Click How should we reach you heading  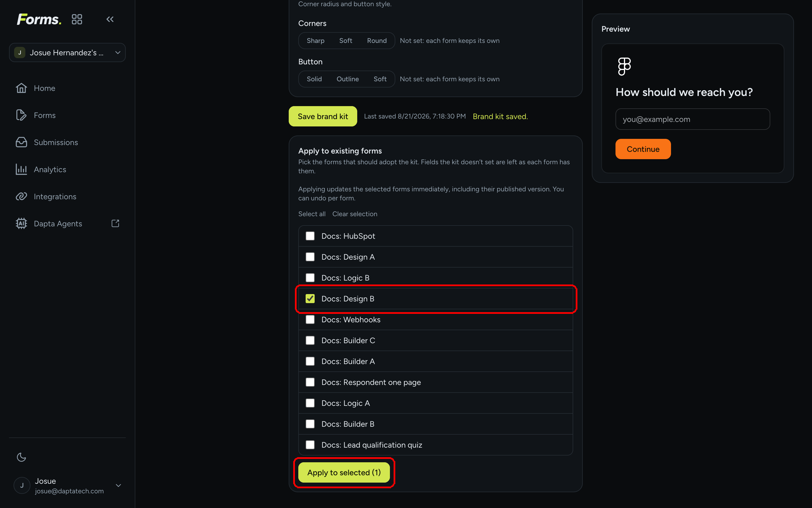(x=684, y=92)
